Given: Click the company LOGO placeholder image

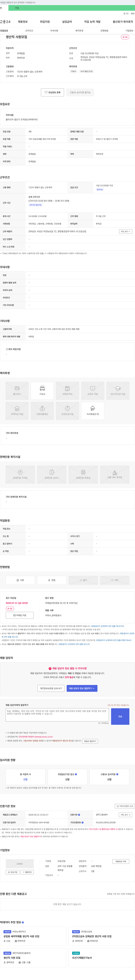Looking at the screenshot, I should pos(20,864).
